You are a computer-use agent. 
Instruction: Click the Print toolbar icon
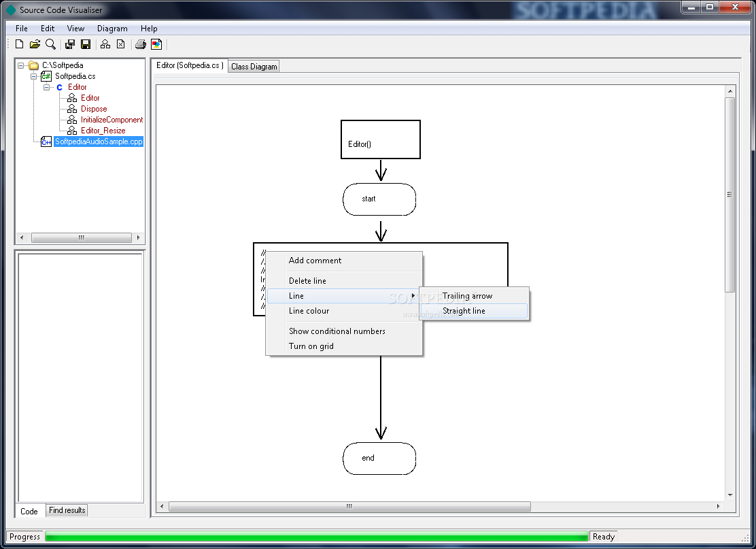pyautogui.click(x=140, y=44)
